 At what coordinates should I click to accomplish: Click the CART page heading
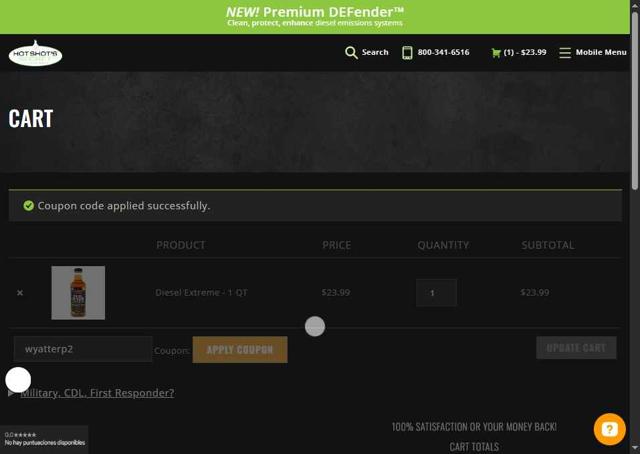pyautogui.click(x=31, y=119)
